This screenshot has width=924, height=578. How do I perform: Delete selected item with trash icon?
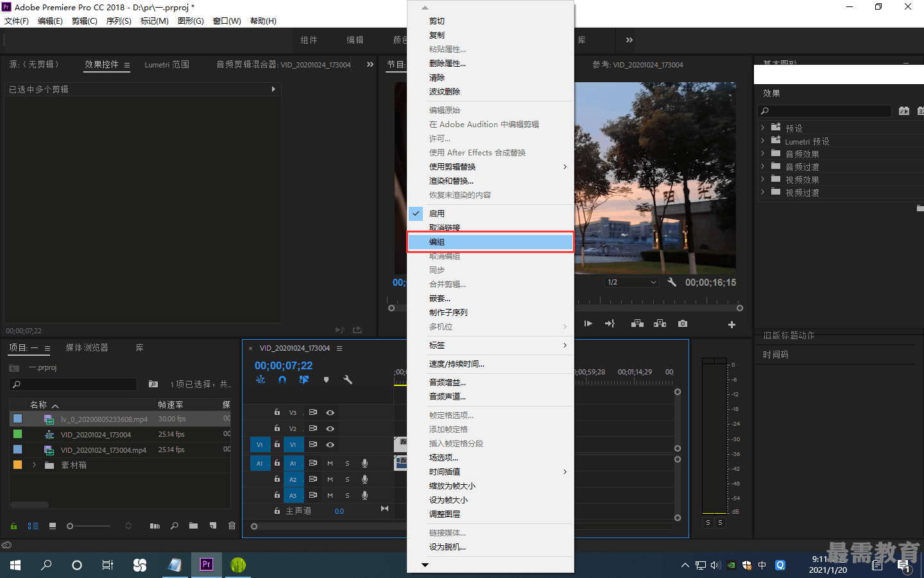click(x=232, y=525)
